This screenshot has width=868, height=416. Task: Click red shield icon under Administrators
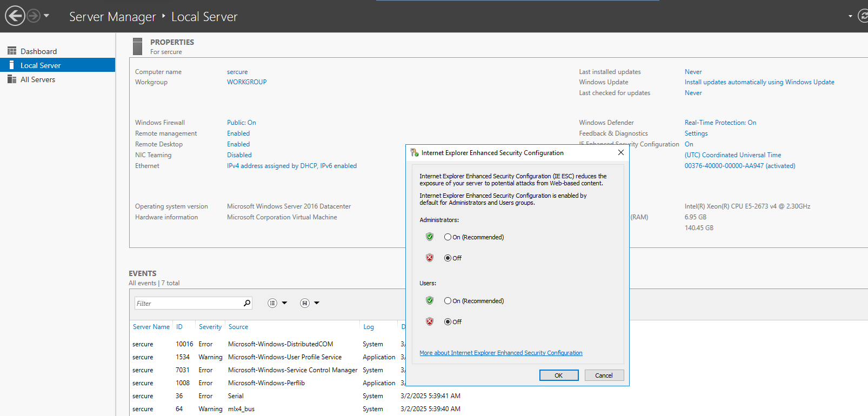(x=430, y=258)
